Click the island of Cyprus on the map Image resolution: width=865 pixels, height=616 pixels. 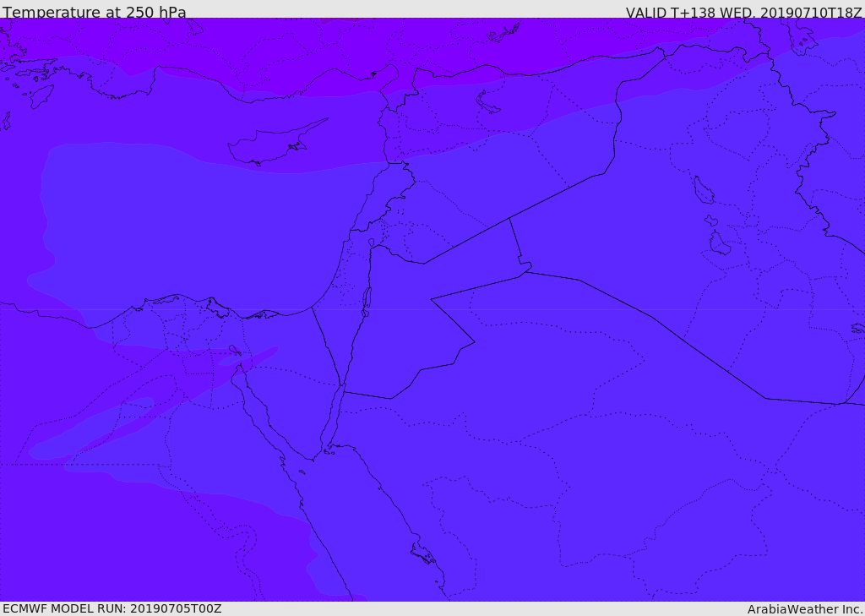(x=276, y=142)
